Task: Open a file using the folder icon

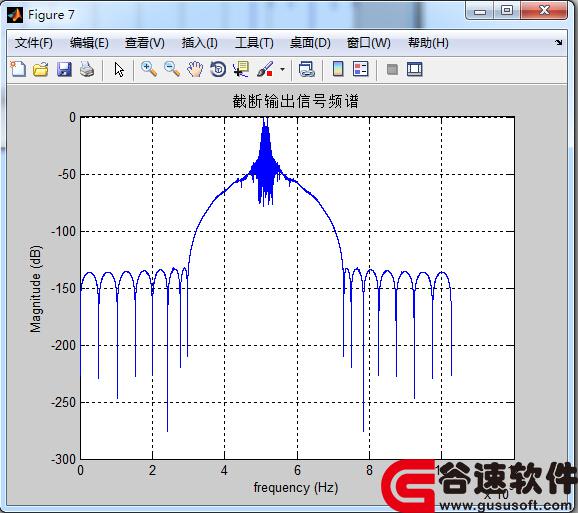Action: pyautogui.click(x=41, y=69)
